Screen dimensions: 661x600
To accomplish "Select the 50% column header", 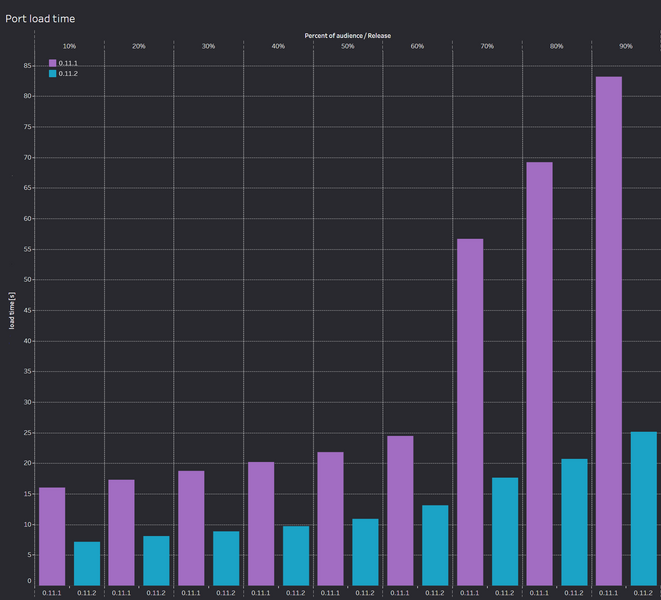I will pos(347,46).
